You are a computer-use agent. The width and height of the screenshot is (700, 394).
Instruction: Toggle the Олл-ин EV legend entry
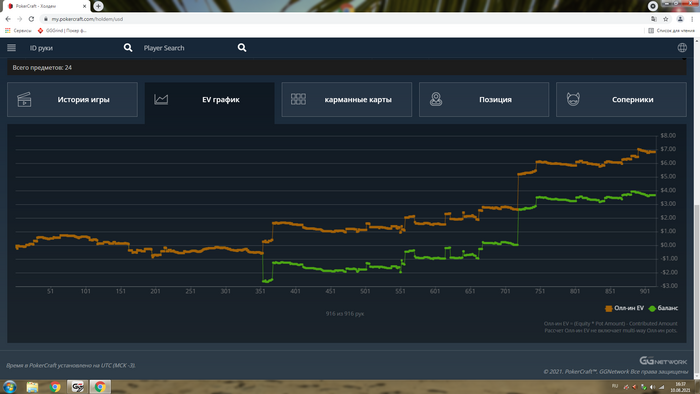[x=624, y=308]
